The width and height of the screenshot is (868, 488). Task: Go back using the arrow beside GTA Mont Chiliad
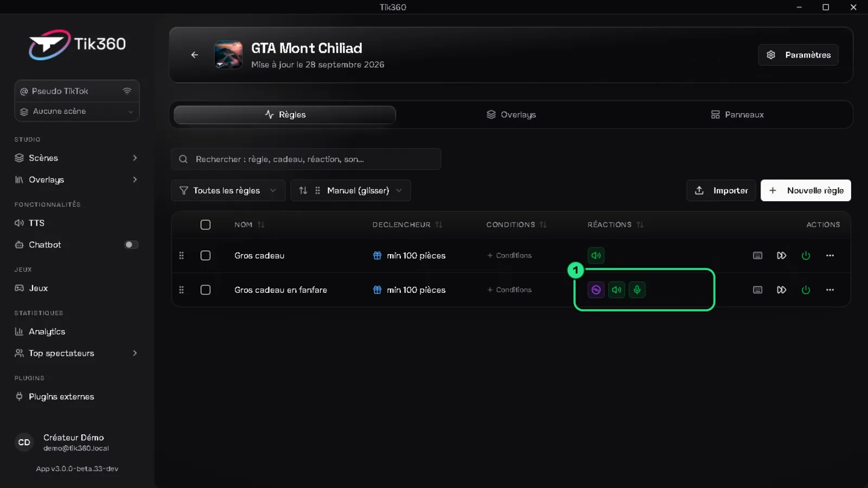pos(195,55)
